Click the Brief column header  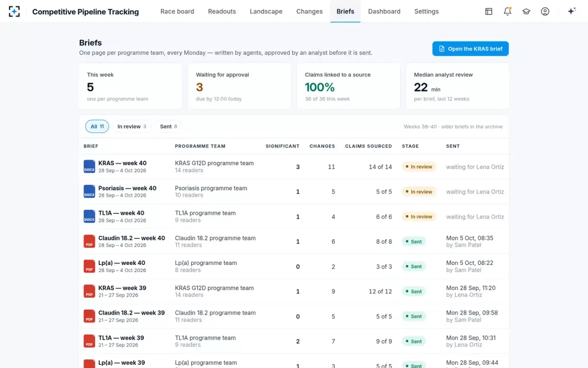[x=91, y=146]
